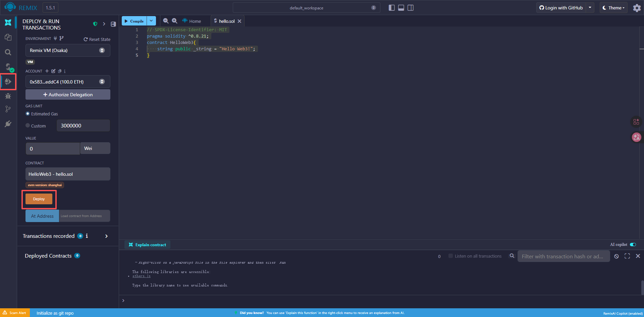Image resolution: width=644 pixels, height=317 pixels.
Task: Click Initialize as git repo in status bar
Action: pos(55,313)
